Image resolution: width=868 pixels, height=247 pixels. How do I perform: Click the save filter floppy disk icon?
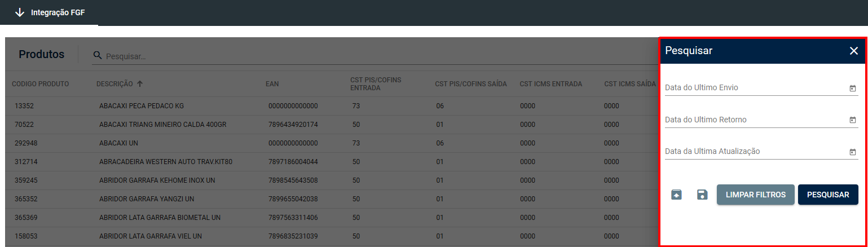point(702,195)
